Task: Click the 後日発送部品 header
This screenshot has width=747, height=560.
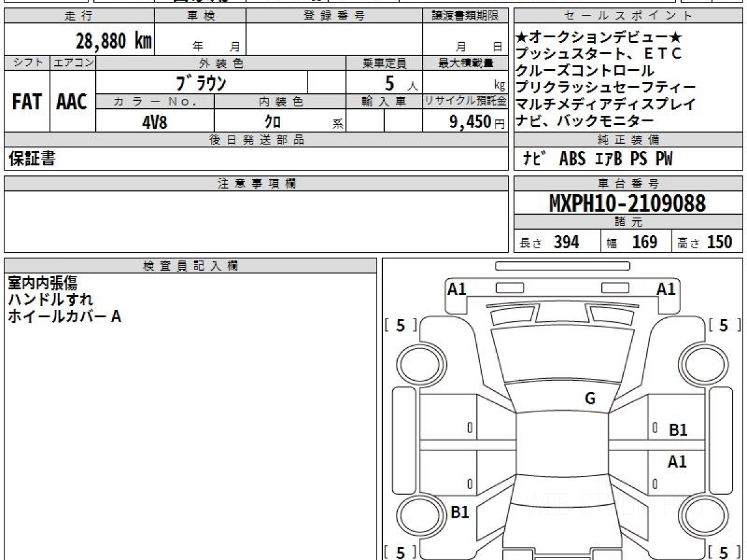Action: coord(256,139)
